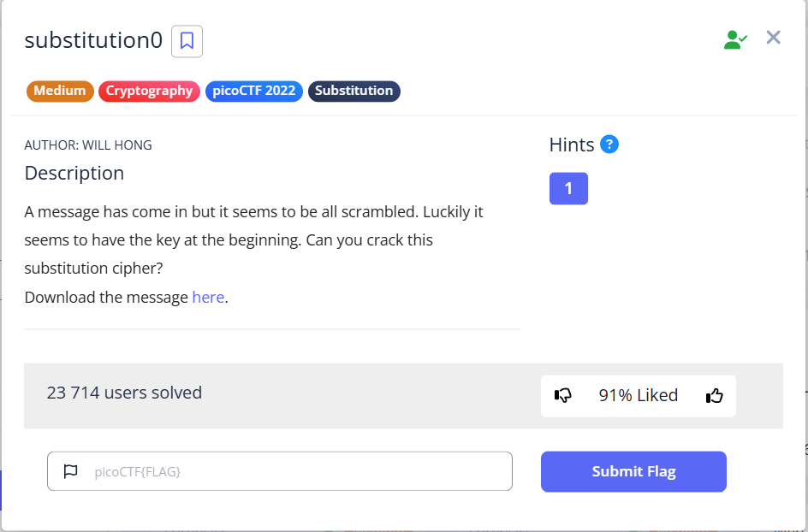Click the Hints question mark icon
The height and width of the screenshot is (532, 808).
tap(609, 145)
